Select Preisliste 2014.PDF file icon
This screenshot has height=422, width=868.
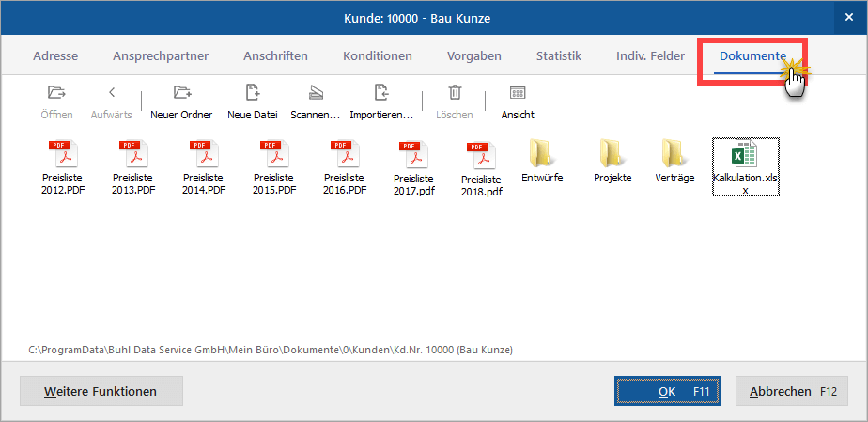[204, 153]
